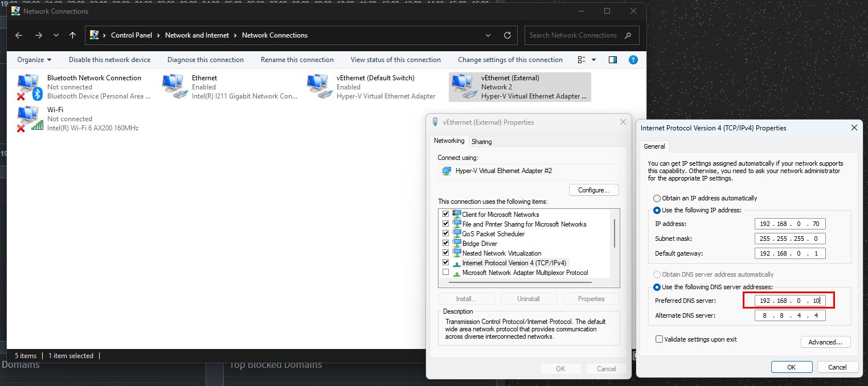Change your view icon in toolbar
The width and height of the screenshot is (868, 386).
pos(582,60)
